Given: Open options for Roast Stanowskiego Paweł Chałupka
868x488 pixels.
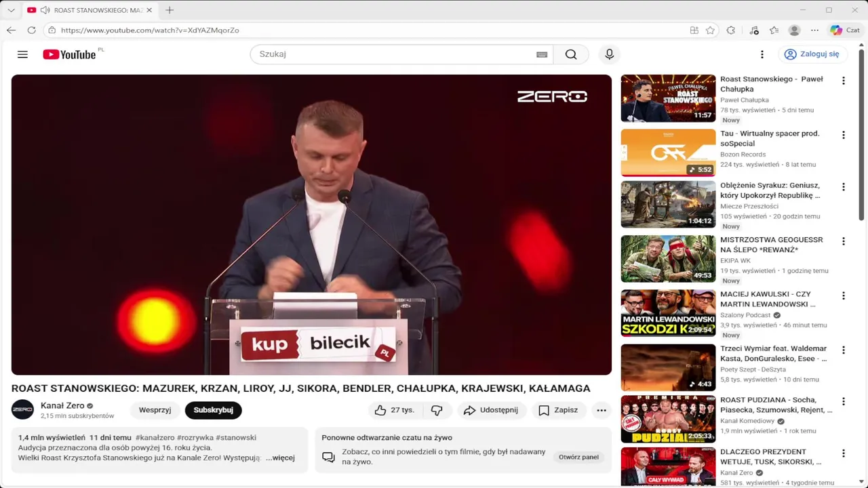Looking at the screenshot, I should point(843,81).
